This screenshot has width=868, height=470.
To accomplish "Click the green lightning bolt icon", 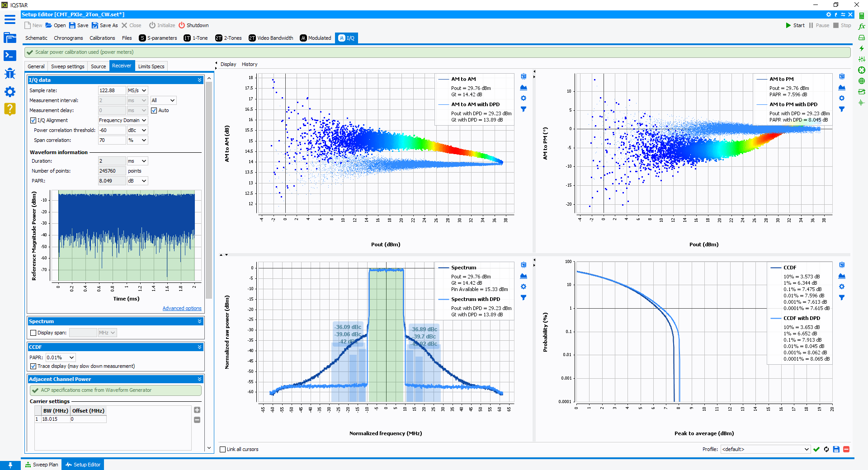I will pos(862,48).
